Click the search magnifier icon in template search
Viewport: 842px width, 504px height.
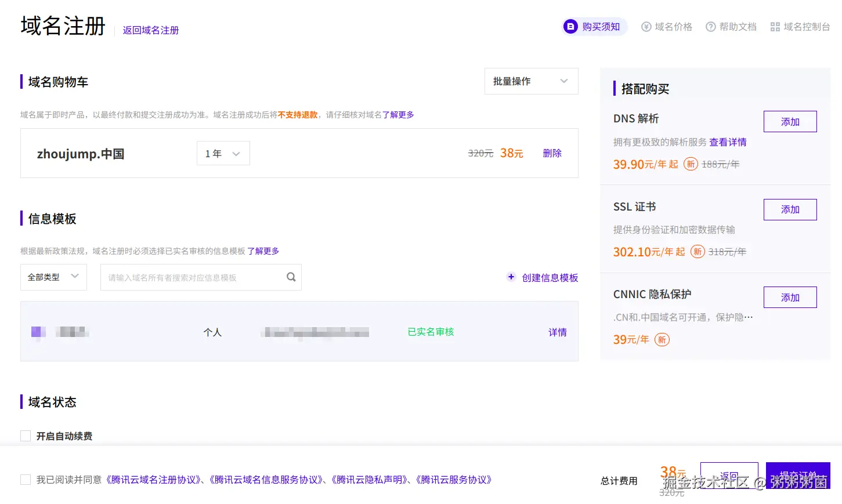(291, 277)
